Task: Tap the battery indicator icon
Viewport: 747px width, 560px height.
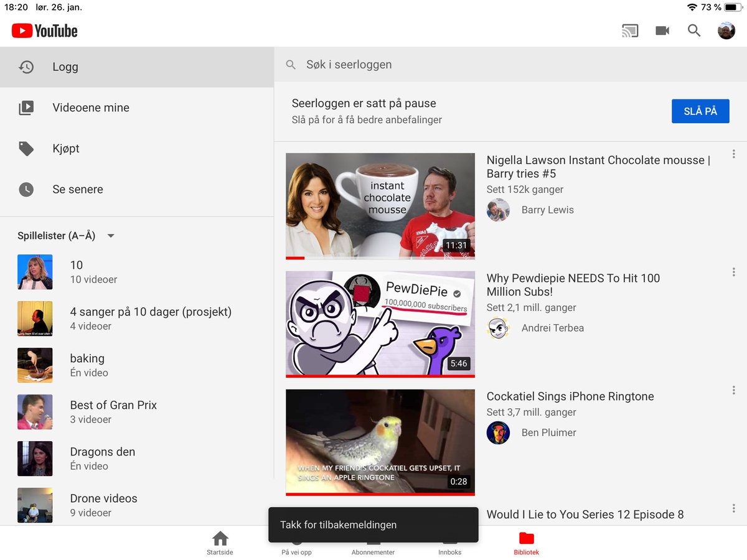Action: (x=733, y=7)
